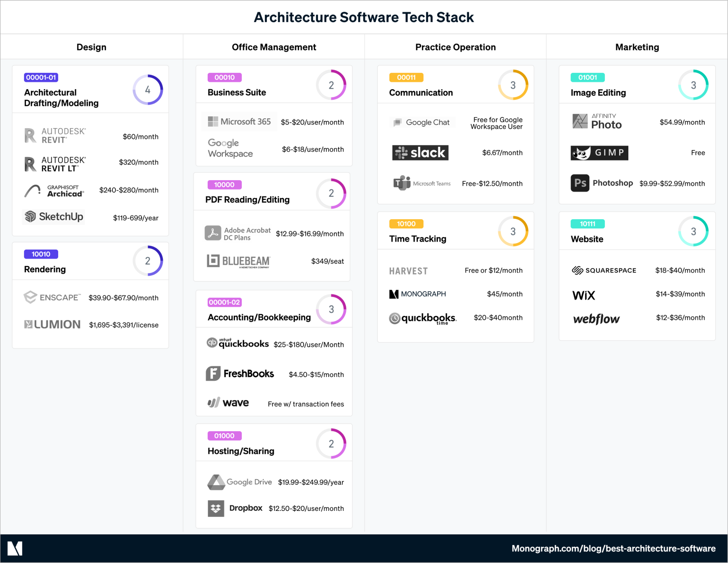Screen dimensions: 728x563
Task: Select the Wix logo
Action: click(x=584, y=295)
